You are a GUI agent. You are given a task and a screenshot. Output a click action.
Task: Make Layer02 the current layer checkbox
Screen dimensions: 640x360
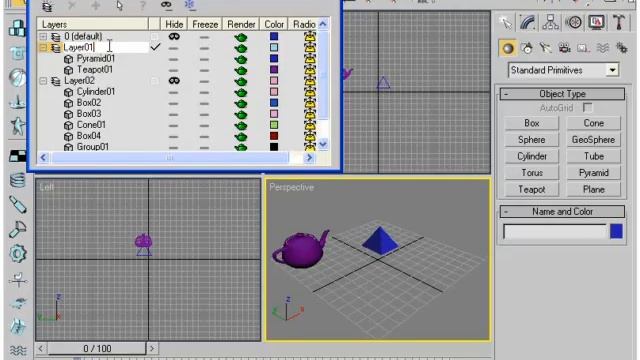tap(154, 81)
